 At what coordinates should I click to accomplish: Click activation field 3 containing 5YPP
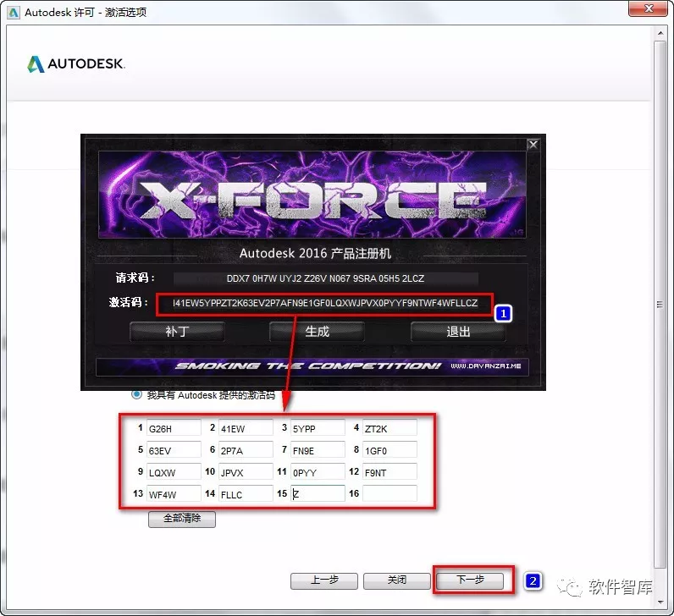click(x=318, y=428)
